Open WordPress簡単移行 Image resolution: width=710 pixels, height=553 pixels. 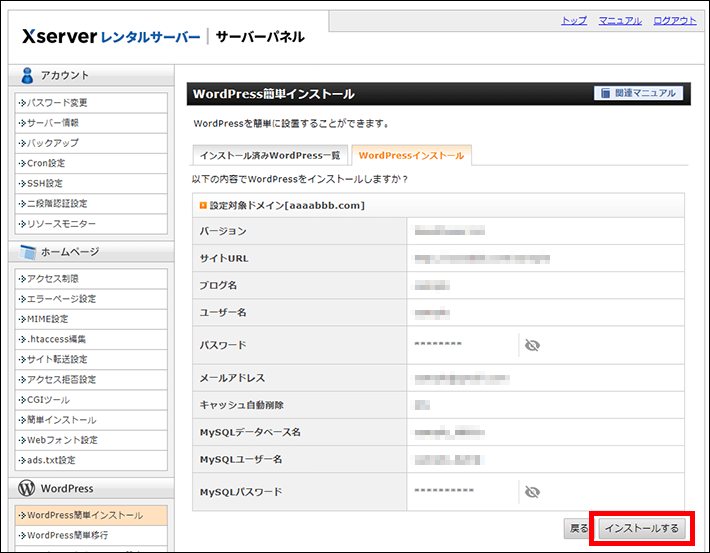tap(91, 535)
